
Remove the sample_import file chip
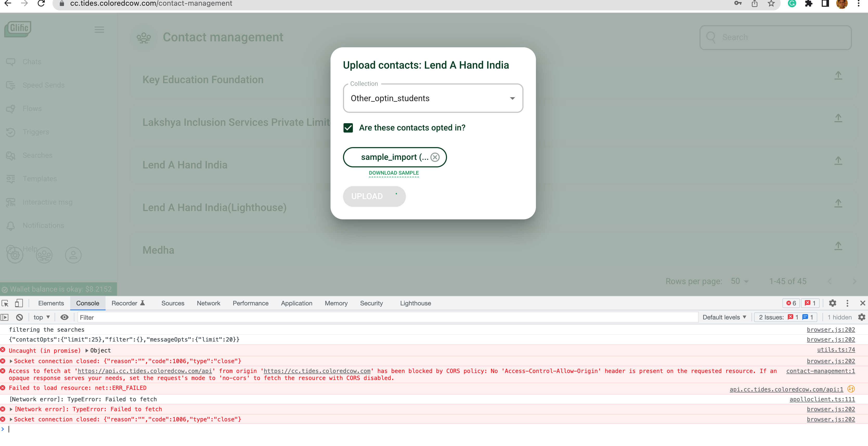[435, 157]
